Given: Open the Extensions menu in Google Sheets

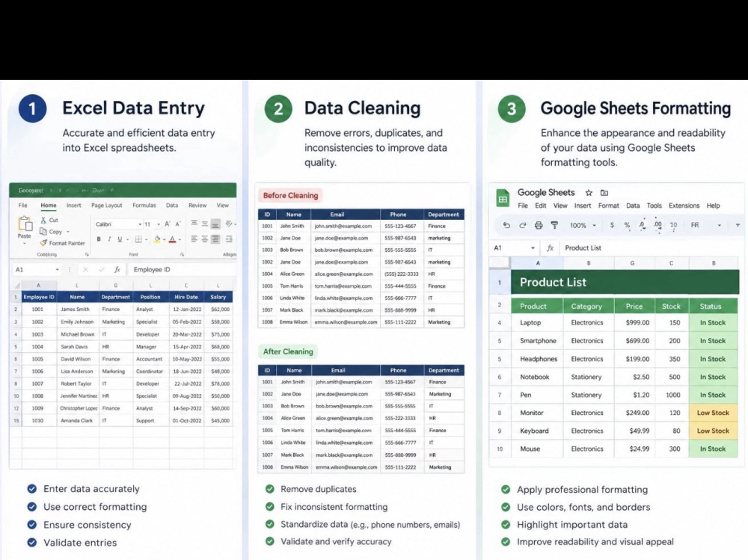Looking at the screenshot, I should click(684, 206).
